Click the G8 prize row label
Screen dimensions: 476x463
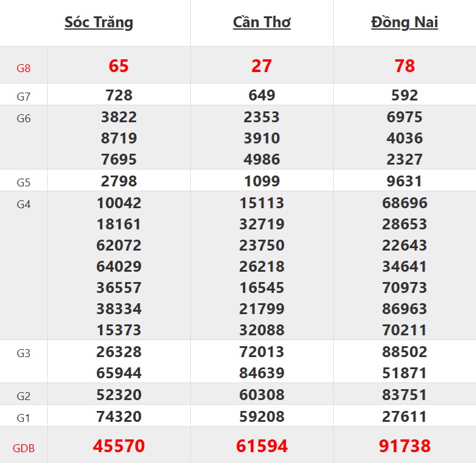[x=24, y=68]
